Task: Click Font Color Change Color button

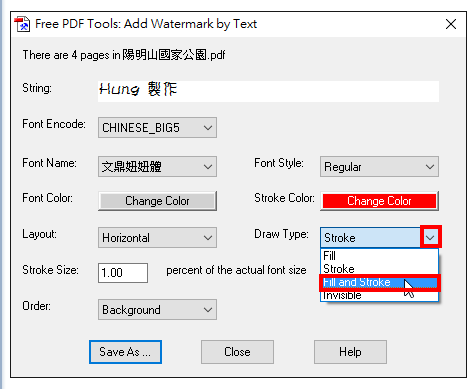Action: (x=157, y=201)
